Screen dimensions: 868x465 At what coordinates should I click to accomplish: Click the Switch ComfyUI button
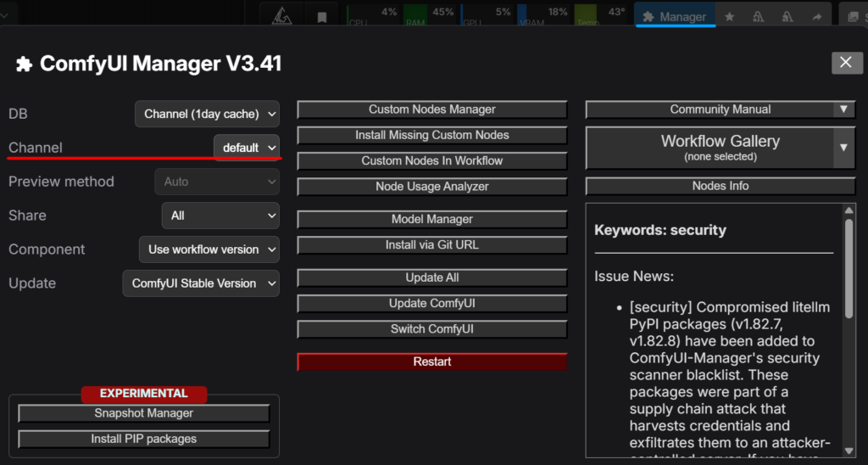point(431,329)
